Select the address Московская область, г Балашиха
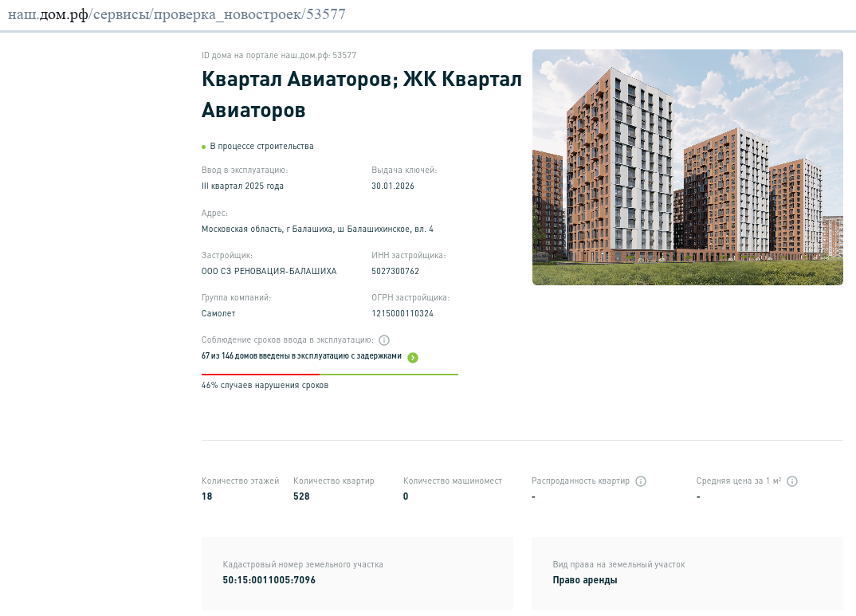 [317, 230]
